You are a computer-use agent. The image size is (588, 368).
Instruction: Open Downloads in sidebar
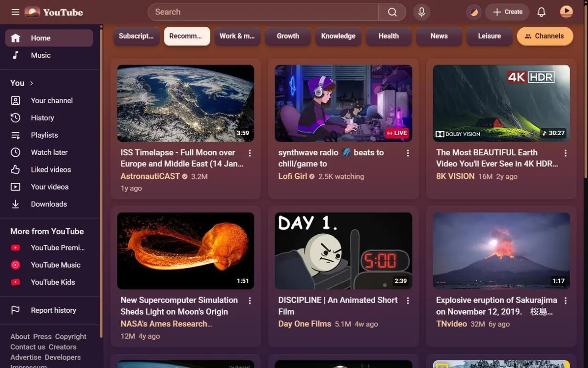49,204
